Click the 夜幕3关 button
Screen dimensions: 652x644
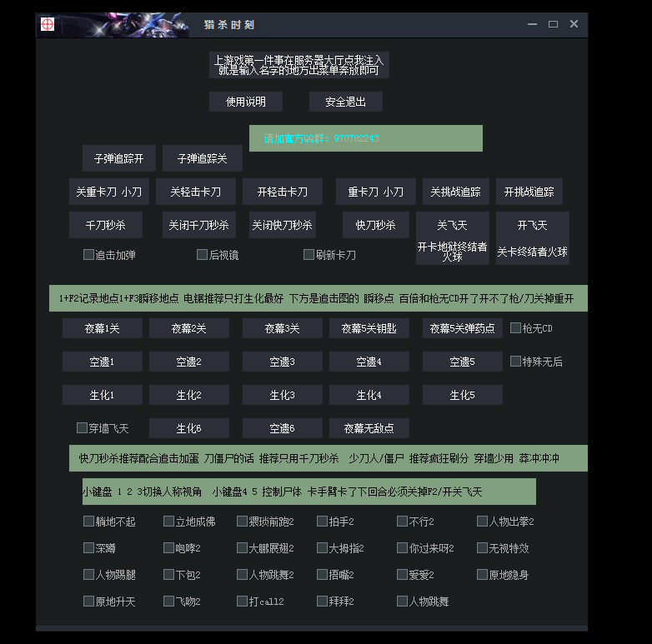pos(283,328)
